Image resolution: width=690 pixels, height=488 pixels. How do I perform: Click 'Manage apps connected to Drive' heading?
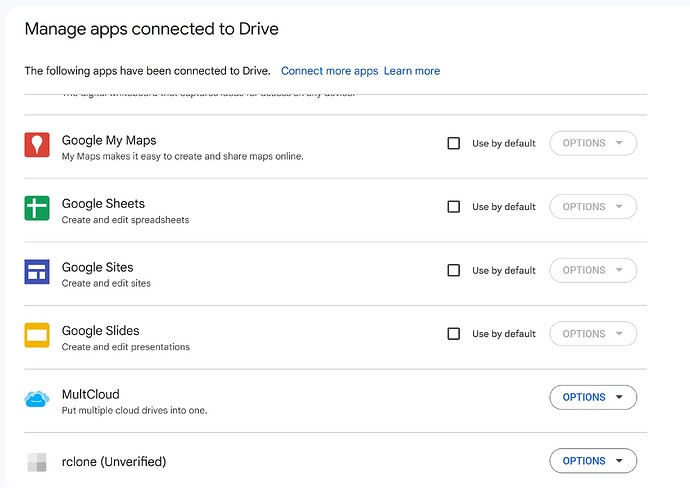point(151,29)
